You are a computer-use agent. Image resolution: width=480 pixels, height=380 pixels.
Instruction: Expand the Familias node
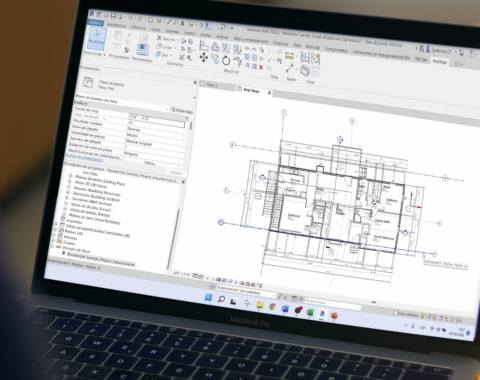pyautogui.click(x=54, y=235)
